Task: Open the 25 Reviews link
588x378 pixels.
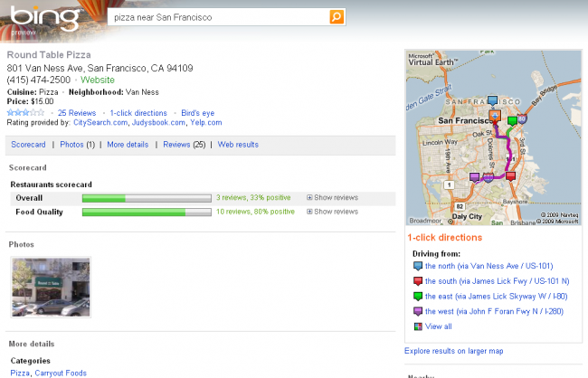Action: (x=77, y=113)
